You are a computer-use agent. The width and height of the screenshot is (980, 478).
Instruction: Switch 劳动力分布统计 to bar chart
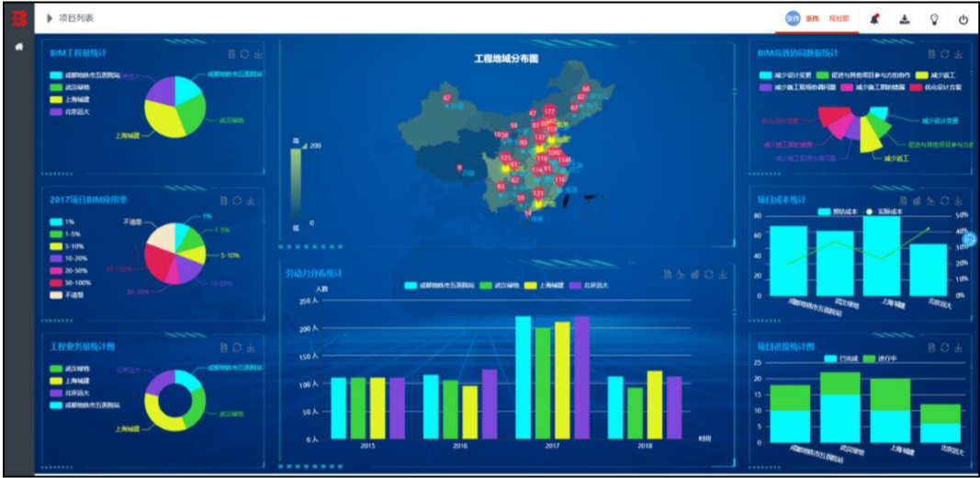(694, 274)
